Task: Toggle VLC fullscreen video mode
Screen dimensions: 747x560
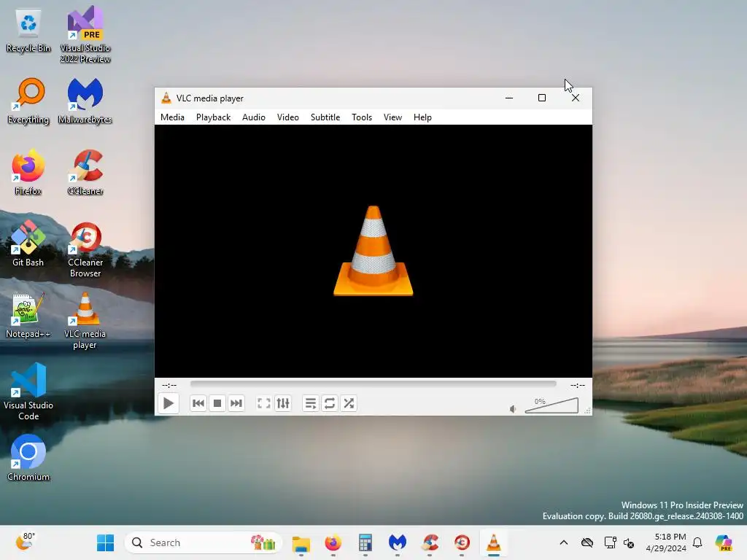Action: (264, 403)
